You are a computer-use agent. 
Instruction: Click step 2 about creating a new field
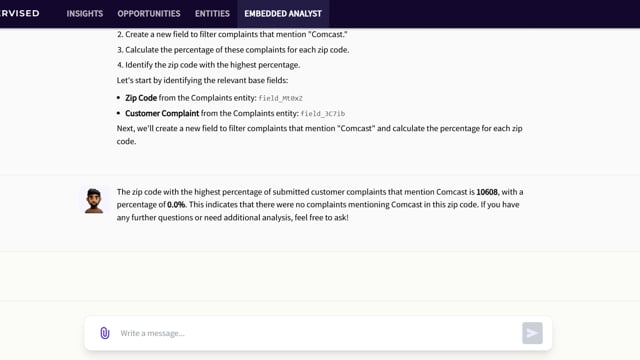click(x=232, y=34)
